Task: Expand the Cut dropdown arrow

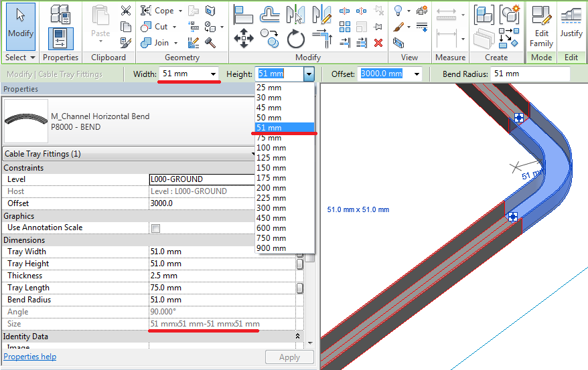Action: [174, 27]
